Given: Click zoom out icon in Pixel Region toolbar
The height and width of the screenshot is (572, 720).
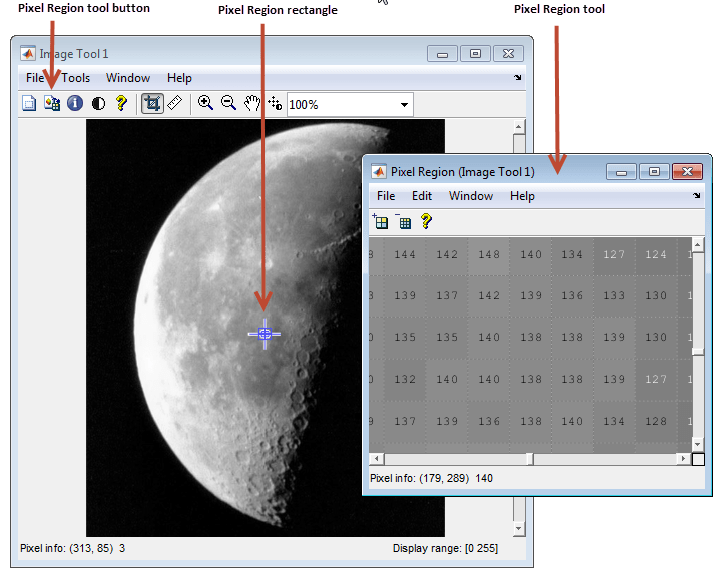Looking at the screenshot, I should [403, 222].
